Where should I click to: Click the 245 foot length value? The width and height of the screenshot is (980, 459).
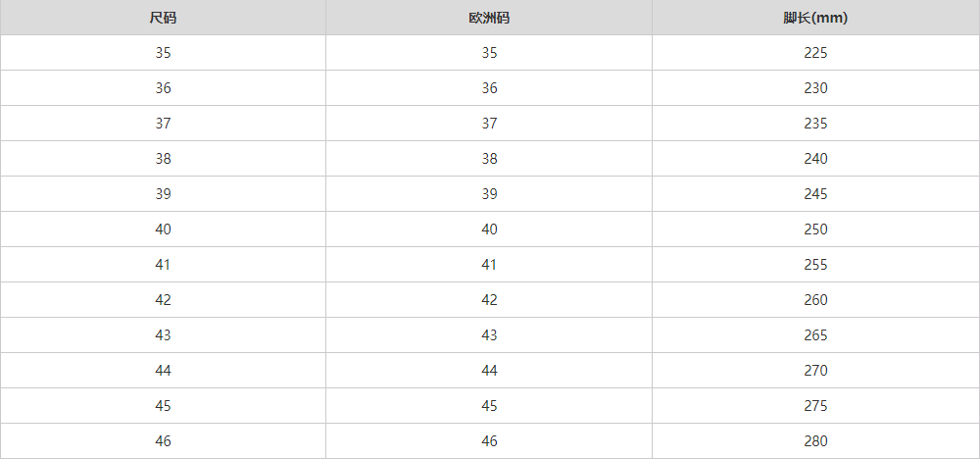pos(815,194)
